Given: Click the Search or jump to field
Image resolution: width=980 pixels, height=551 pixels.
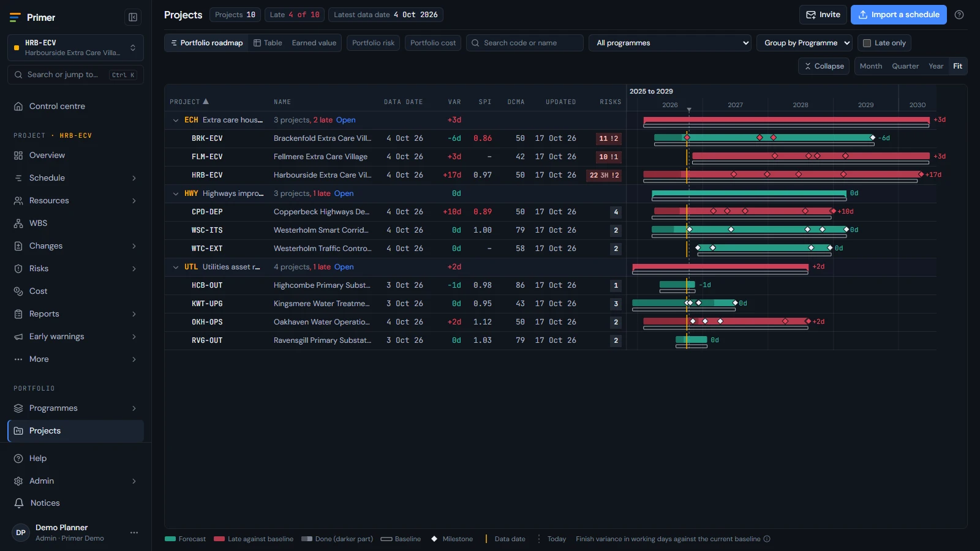Looking at the screenshot, I should [75, 75].
